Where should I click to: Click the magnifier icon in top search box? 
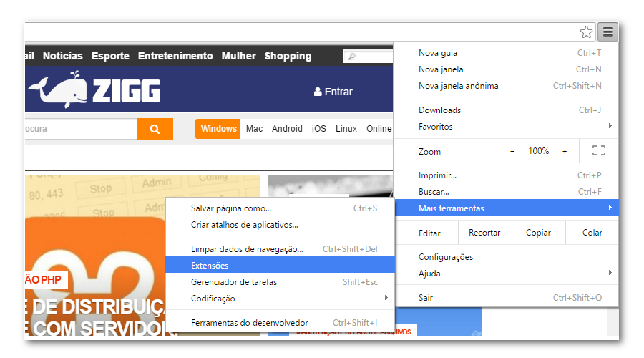tap(351, 57)
